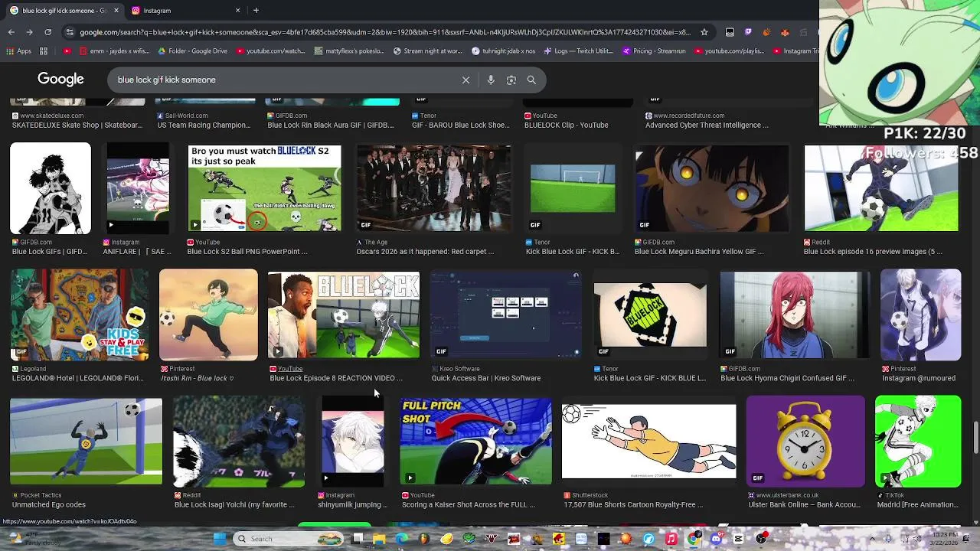Open Kick Blue Lock GIF bluelock logo thumbnail
The height and width of the screenshot is (551, 980).
(x=650, y=315)
